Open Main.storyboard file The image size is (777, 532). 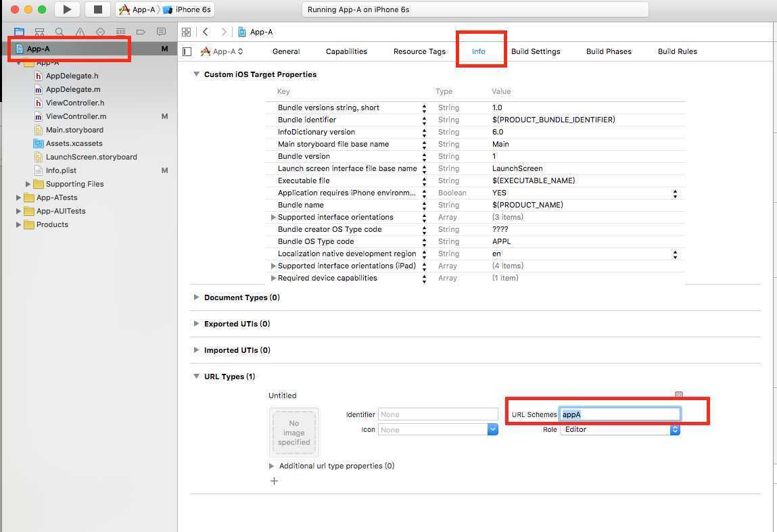74,130
